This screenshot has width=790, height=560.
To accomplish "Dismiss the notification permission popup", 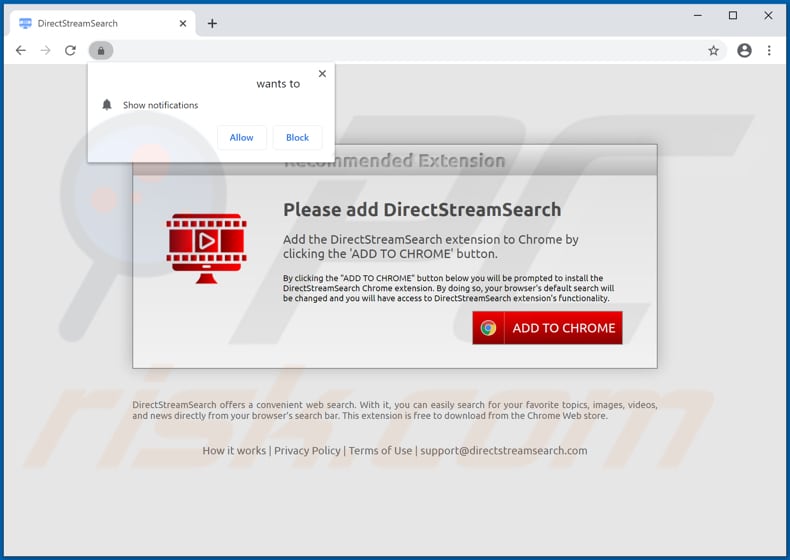I will (322, 74).
